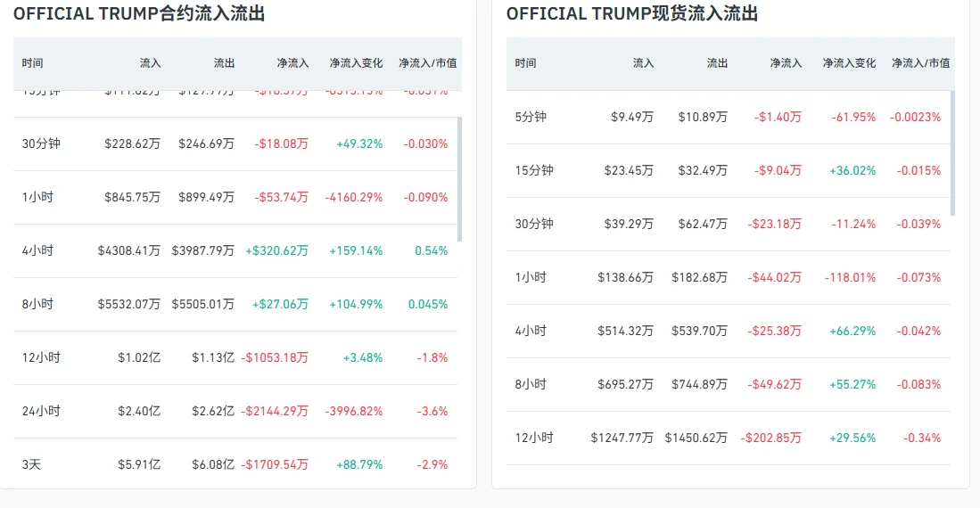Click the $5532.07万 inflow value

128,304
